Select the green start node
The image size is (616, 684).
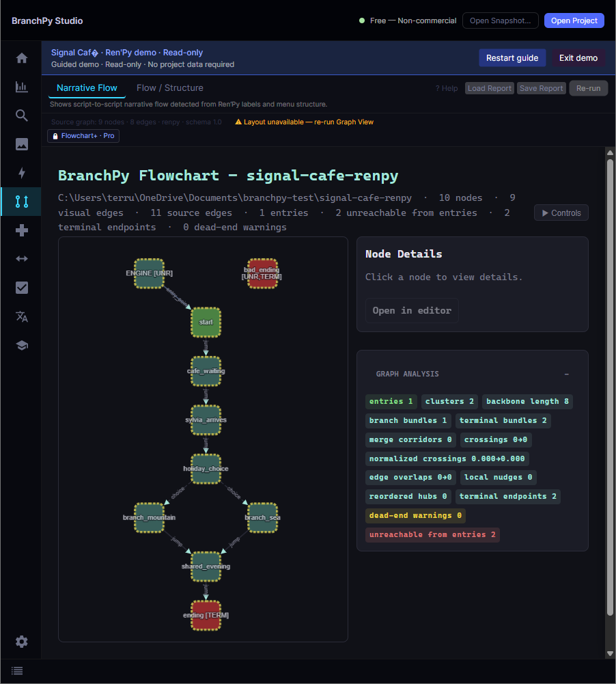click(x=206, y=323)
